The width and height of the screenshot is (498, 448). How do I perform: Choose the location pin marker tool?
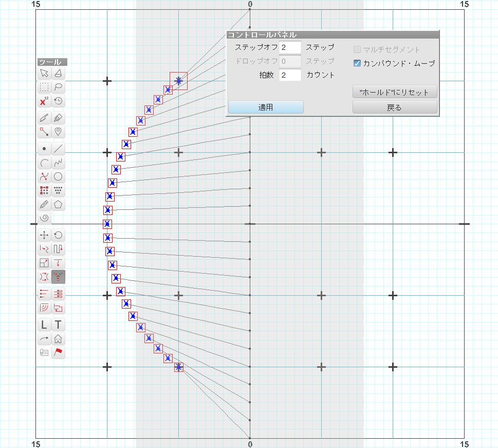click(59, 132)
